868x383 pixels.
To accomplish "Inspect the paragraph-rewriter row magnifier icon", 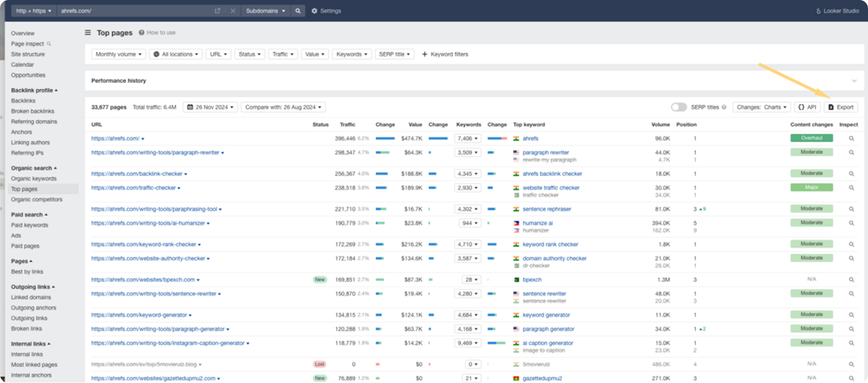I will (851, 152).
